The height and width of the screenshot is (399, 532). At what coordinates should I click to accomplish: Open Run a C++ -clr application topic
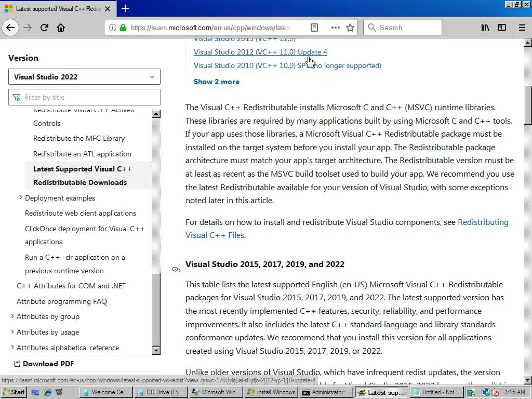point(75,264)
